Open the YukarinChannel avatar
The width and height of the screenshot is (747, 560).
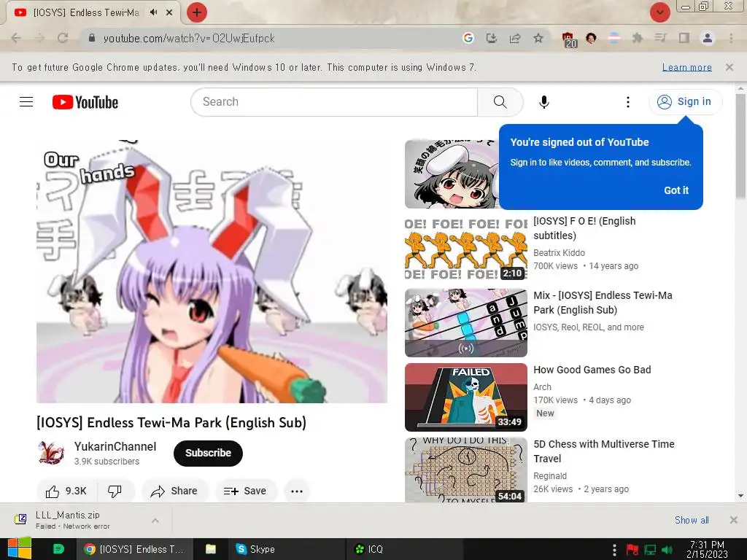coord(51,453)
